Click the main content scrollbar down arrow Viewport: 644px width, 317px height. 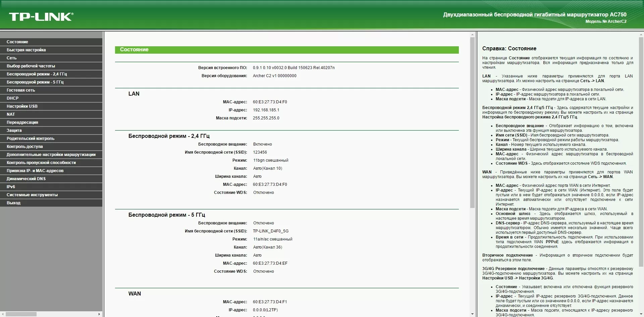[x=472, y=314]
